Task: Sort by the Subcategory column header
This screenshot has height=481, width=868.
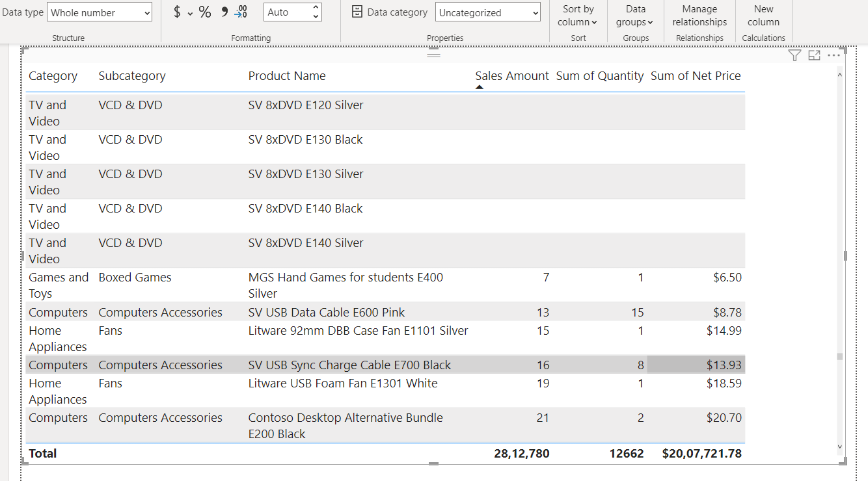Action: coord(132,76)
